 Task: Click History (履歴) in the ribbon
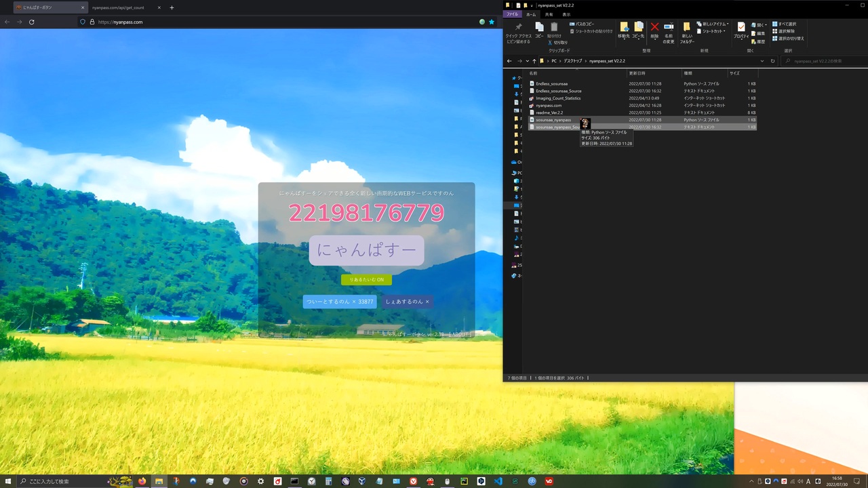(758, 41)
